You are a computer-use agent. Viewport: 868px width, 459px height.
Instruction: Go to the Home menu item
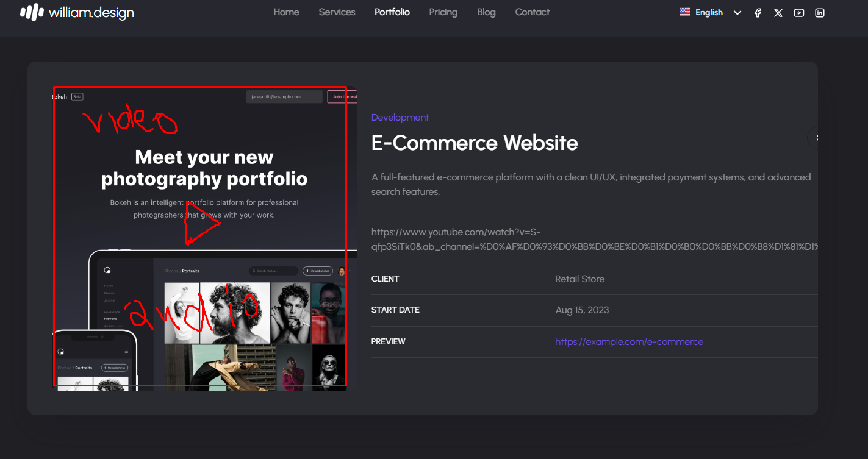point(286,12)
